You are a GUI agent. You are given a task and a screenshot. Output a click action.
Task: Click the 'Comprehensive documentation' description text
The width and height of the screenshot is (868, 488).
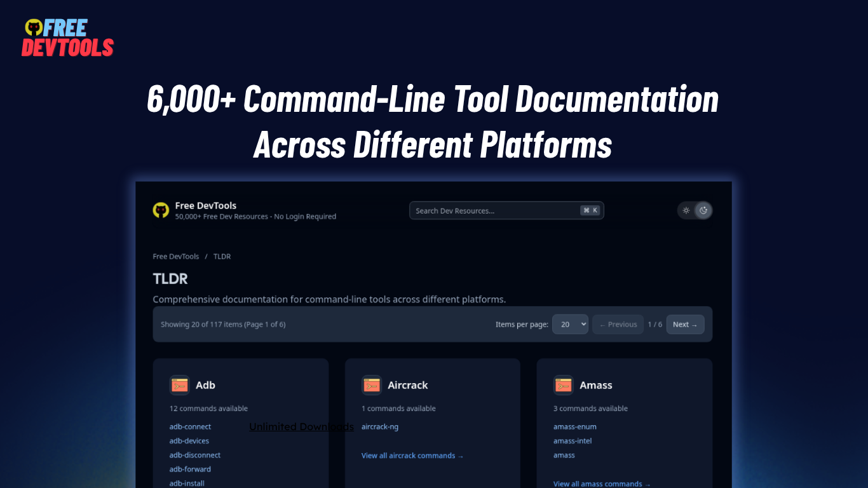(x=329, y=299)
